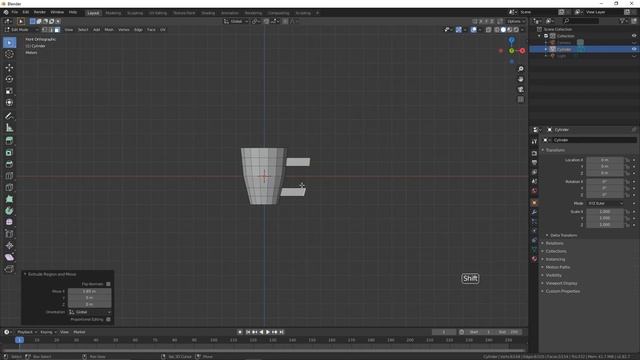Activate the Smooth vertices tool
Image resolution: width=640 pixels, height=360 pixels.
[x=9, y=222]
